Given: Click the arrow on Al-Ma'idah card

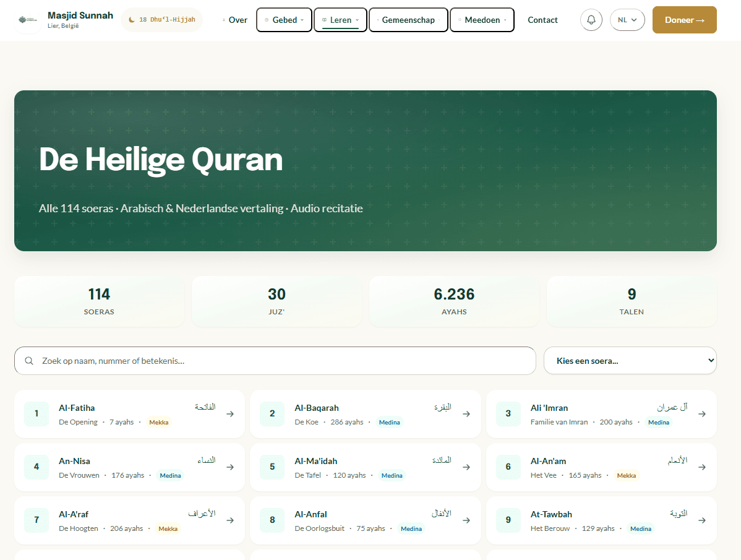Looking at the screenshot, I should (466, 467).
